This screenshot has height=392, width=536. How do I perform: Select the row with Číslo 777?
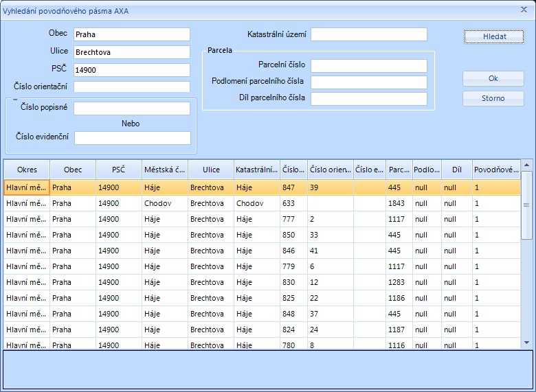coord(263,219)
